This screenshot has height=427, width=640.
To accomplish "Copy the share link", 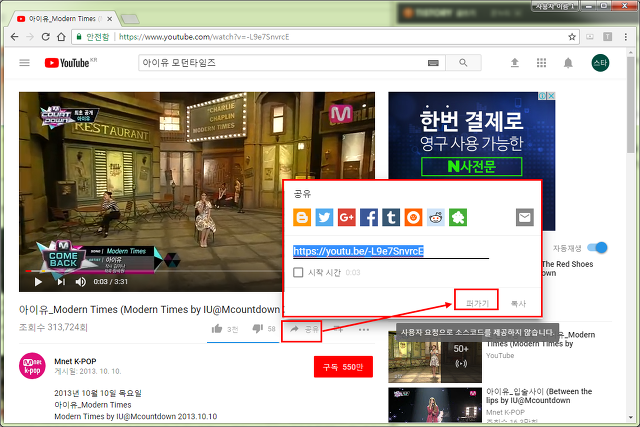I will click(518, 303).
